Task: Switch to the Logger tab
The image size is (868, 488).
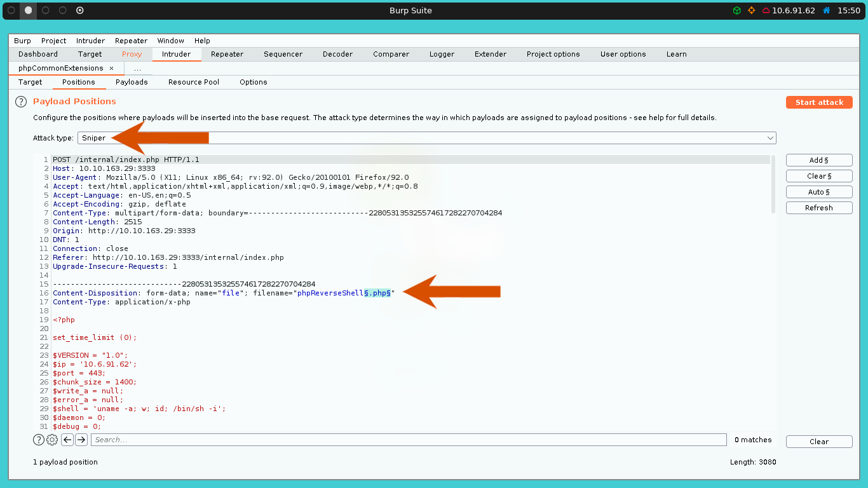Action: tap(442, 54)
